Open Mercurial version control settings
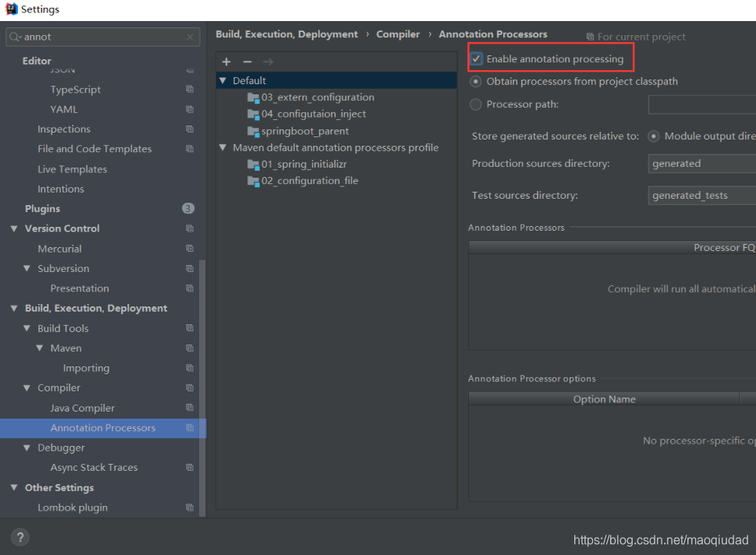 click(60, 249)
